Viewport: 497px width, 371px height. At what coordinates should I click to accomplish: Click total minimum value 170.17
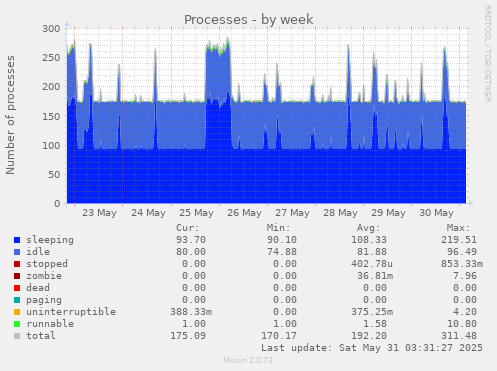279,336
